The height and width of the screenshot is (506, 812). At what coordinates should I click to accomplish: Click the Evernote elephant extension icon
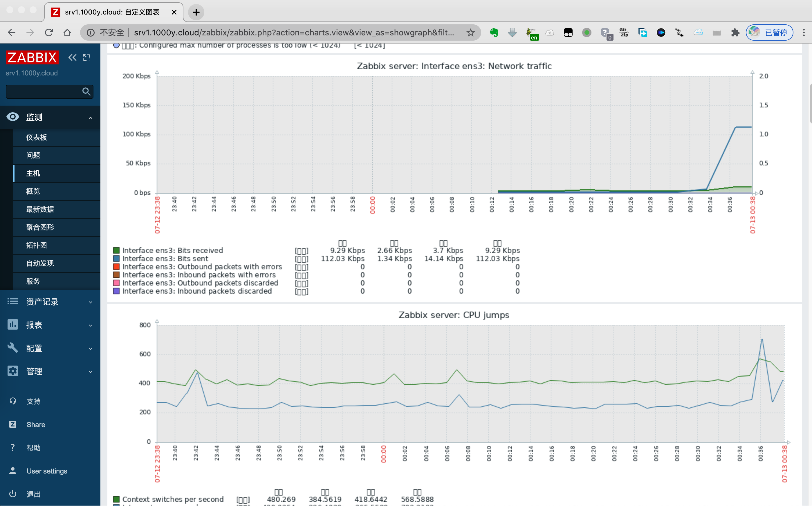point(494,32)
